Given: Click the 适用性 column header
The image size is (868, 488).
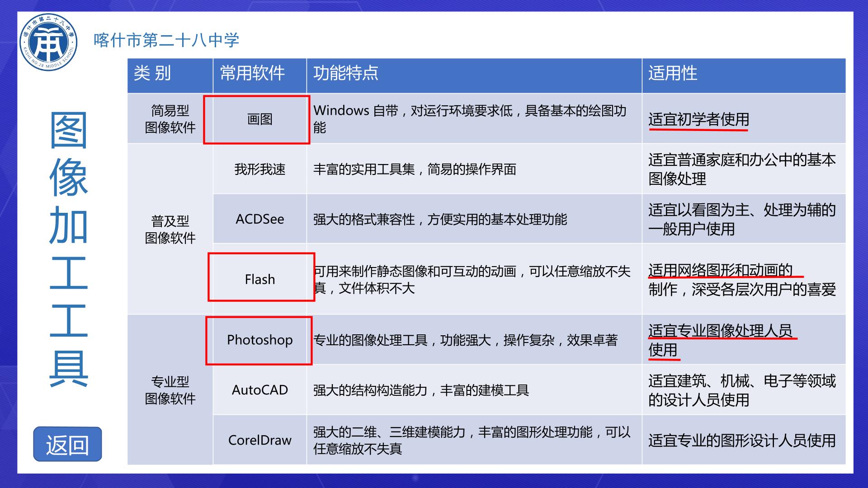Looking at the screenshot, I should point(744,75).
